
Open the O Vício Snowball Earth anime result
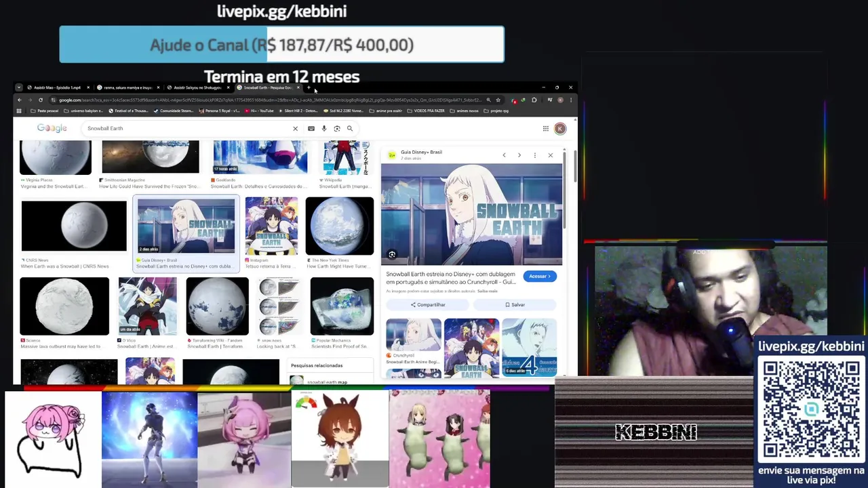pyautogui.click(x=147, y=306)
